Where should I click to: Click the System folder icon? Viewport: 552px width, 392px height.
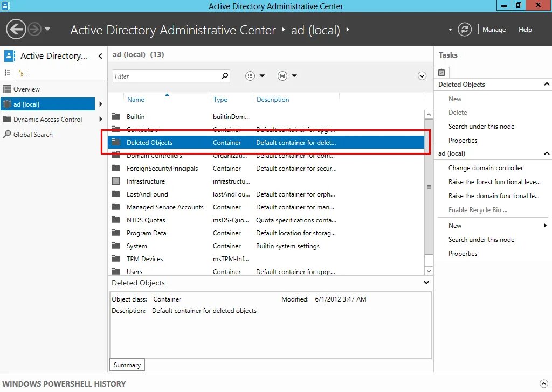[116, 246]
